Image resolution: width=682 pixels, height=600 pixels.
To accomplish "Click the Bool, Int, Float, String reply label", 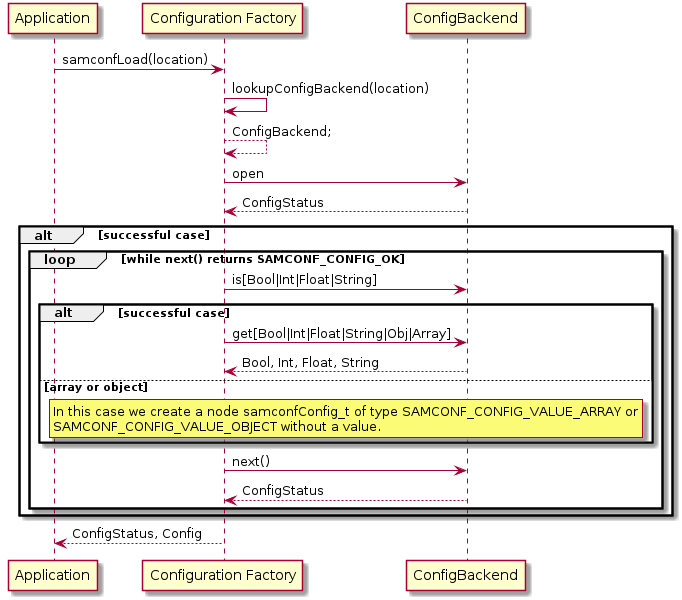I will click(310, 362).
